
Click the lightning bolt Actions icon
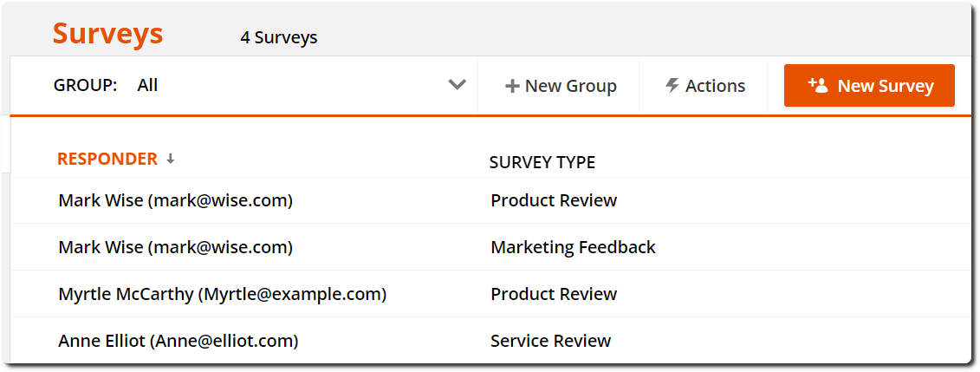672,86
